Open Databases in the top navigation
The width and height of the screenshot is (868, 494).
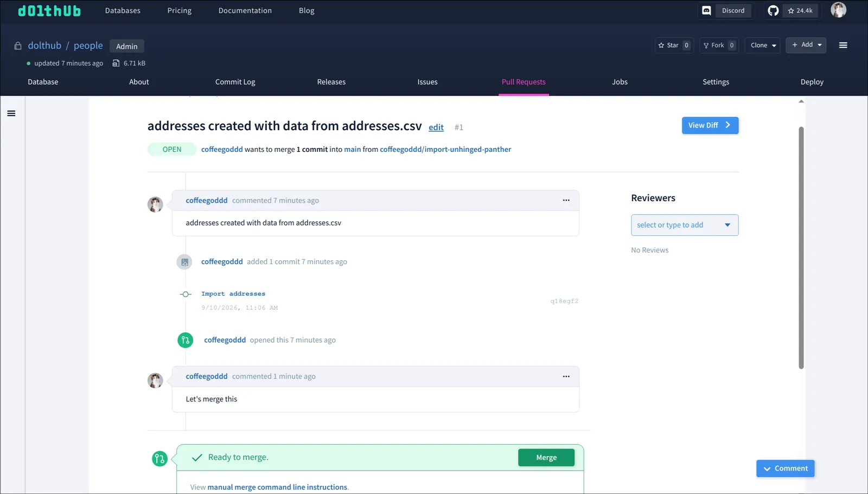click(123, 11)
